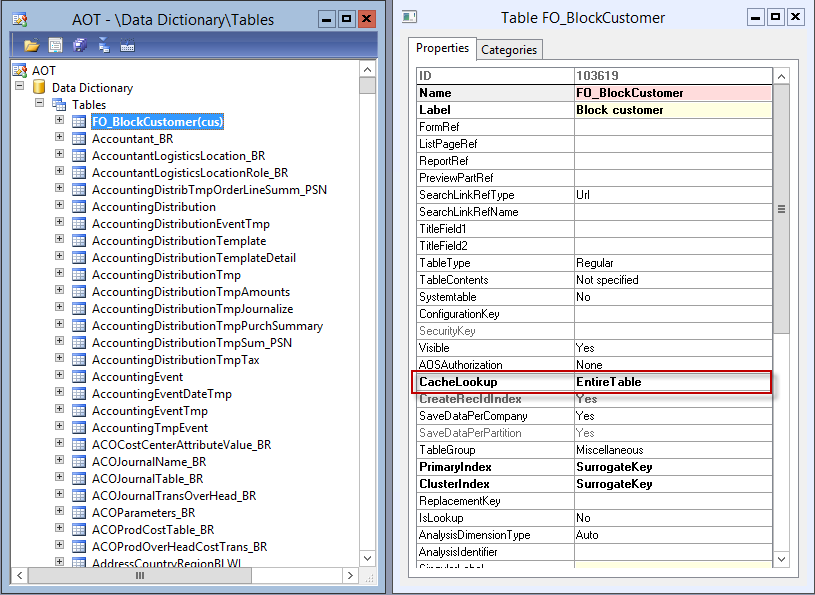815x595 pixels.
Task: Click the ClusterIndex value SurrogateKey
Action: coord(673,484)
